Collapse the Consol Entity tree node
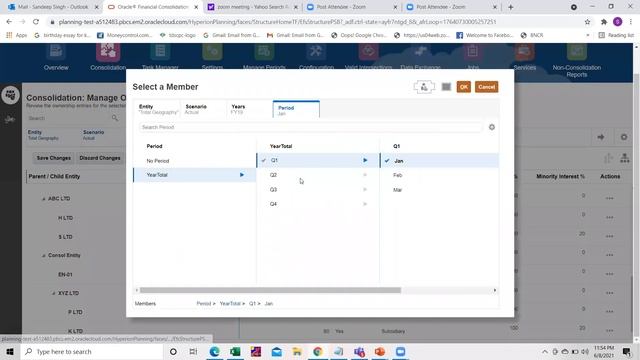Screen dimensions: 640x360 43,256
